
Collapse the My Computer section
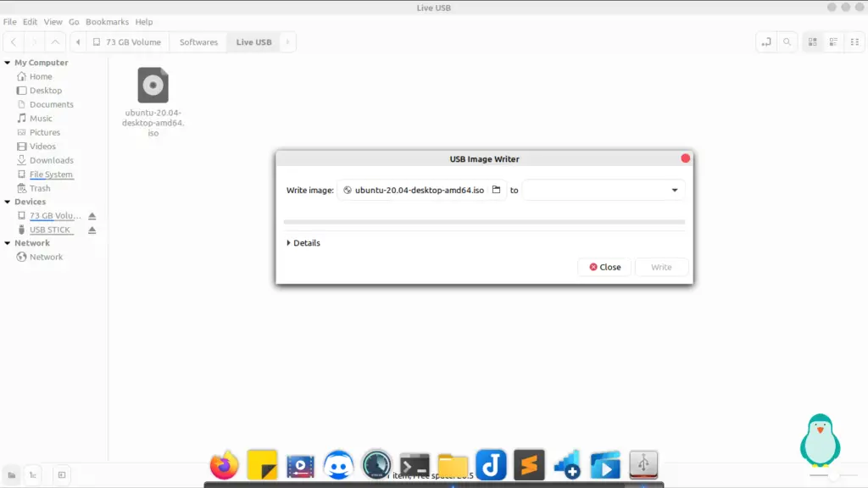pos(7,63)
